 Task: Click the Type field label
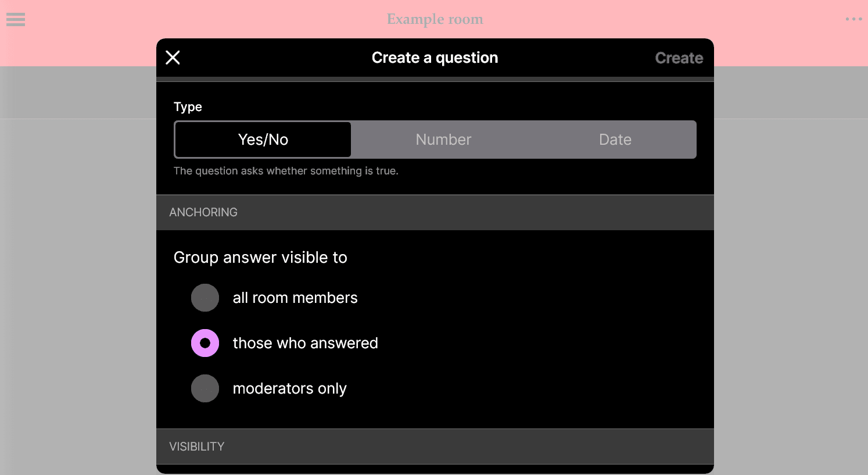[188, 107]
